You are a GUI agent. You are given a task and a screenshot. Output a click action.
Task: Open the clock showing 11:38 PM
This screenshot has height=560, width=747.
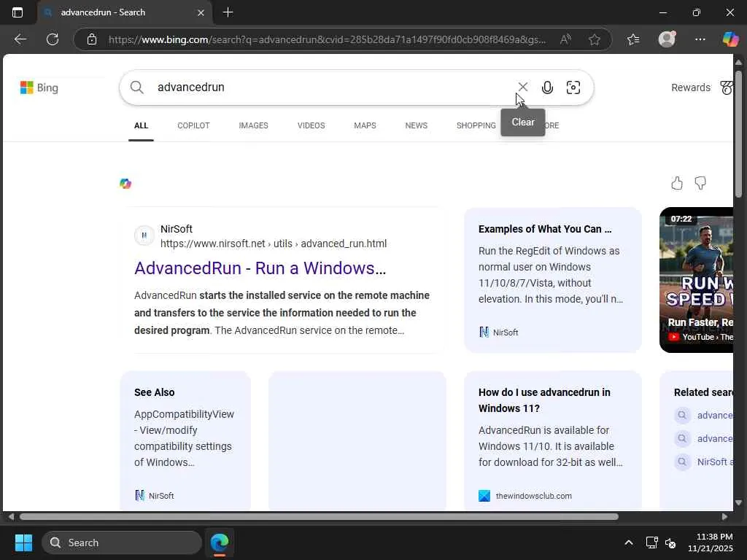[711, 542]
